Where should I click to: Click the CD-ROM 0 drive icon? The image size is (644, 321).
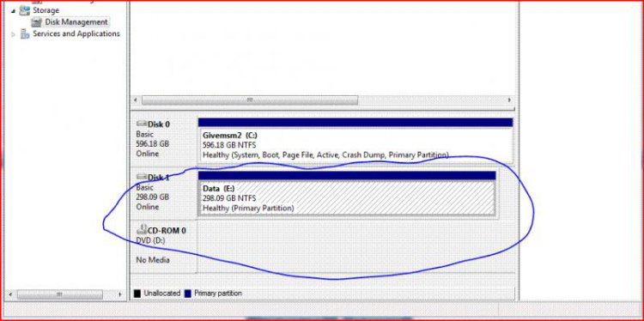point(142,229)
